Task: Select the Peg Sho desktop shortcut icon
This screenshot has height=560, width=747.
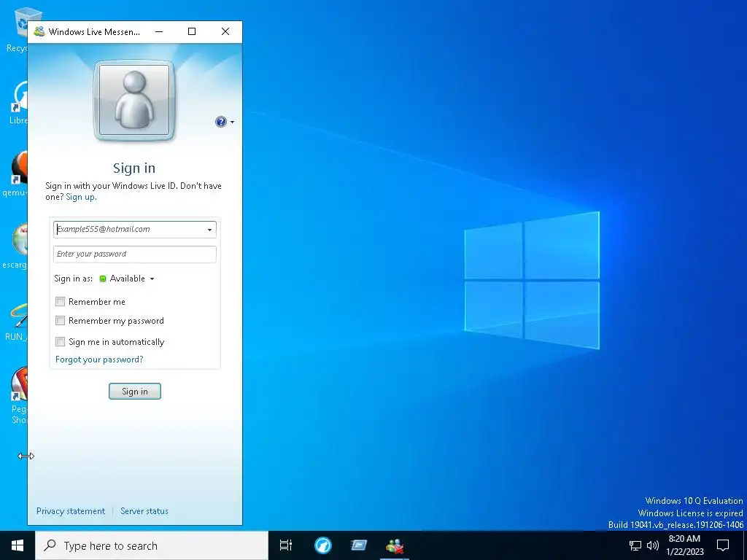Action: click(x=19, y=394)
